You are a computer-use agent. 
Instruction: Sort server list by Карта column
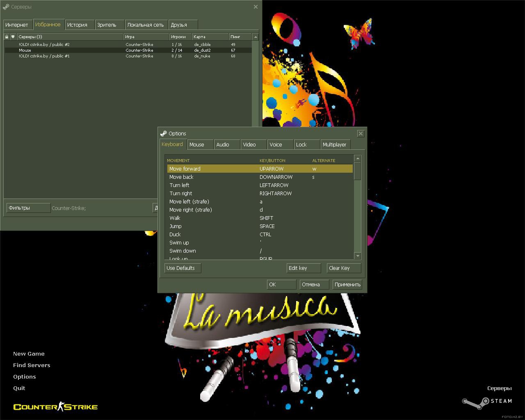[x=210, y=37]
